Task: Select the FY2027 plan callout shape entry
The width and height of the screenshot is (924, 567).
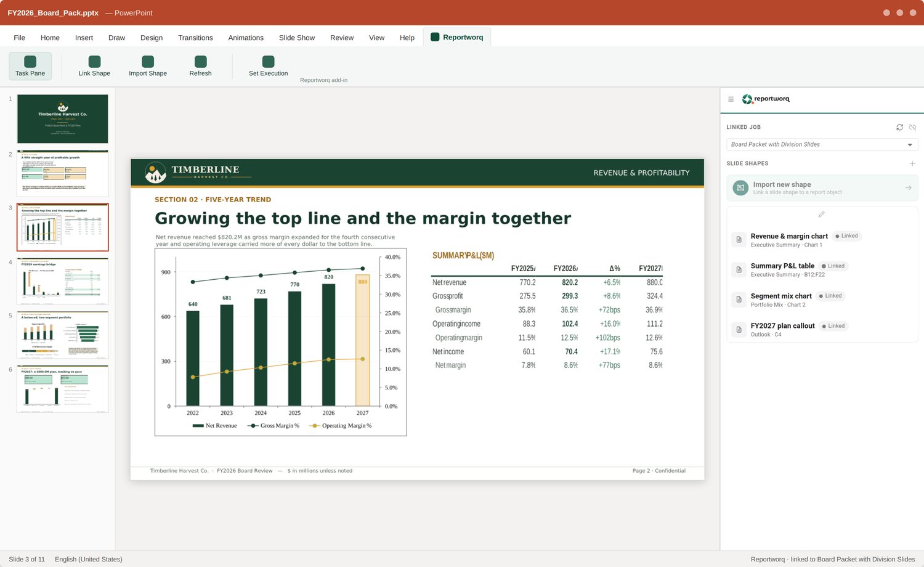Action: pyautogui.click(x=822, y=329)
